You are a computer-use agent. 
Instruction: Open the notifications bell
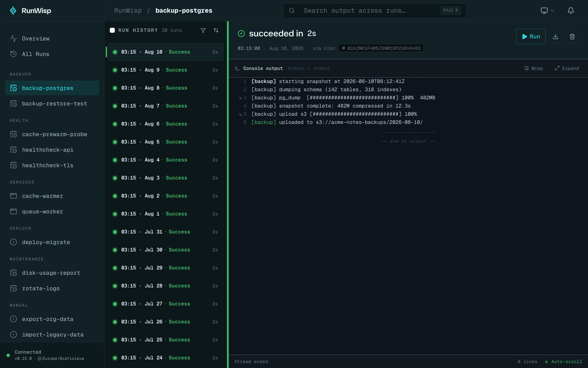click(x=571, y=10)
